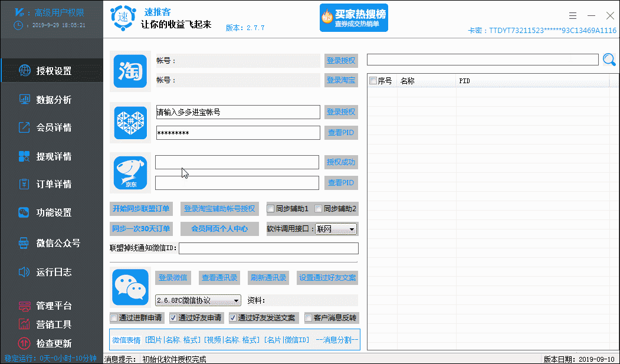Minimize the 速推客 window
This screenshot has width=620, height=364.
pyautogui.click(x=592, y=16)
